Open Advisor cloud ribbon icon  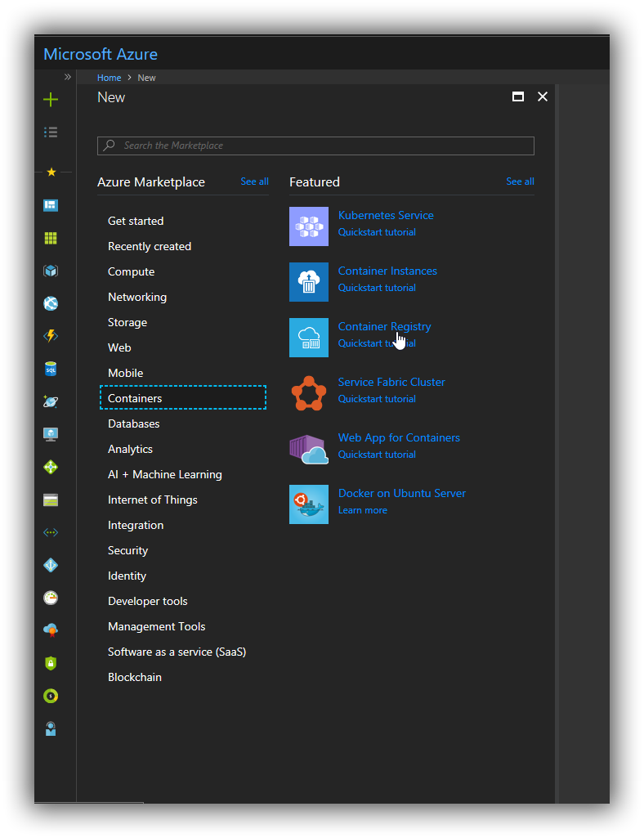pos(51,630)
